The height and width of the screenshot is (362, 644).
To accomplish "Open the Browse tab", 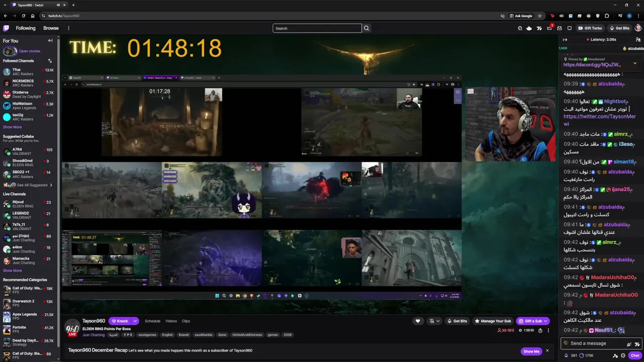I will [51, 28].
